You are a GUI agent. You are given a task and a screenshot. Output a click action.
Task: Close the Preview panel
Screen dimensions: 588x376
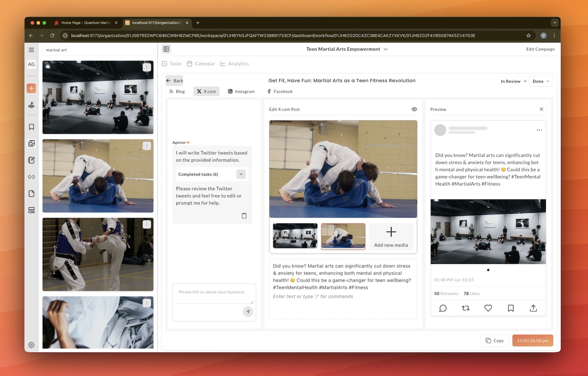coord(541,109)
